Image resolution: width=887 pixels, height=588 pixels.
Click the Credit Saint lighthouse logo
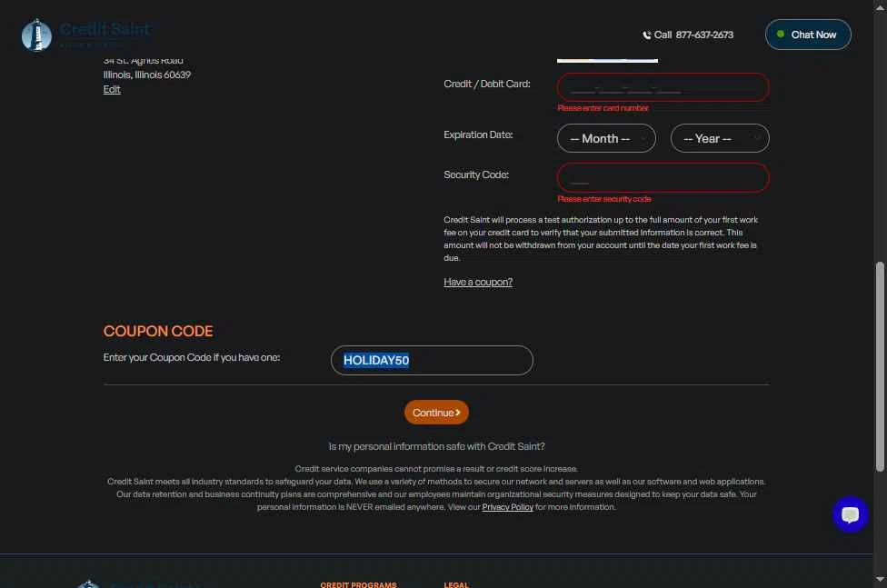click(x=36, y=35)
